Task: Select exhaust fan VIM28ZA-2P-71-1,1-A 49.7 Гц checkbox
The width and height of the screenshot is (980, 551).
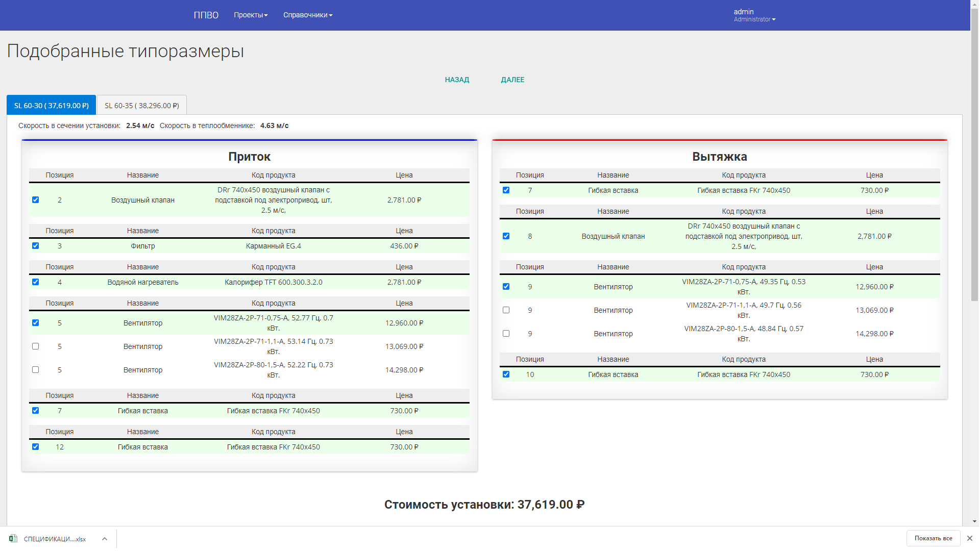Action: (x=506, y=310)
